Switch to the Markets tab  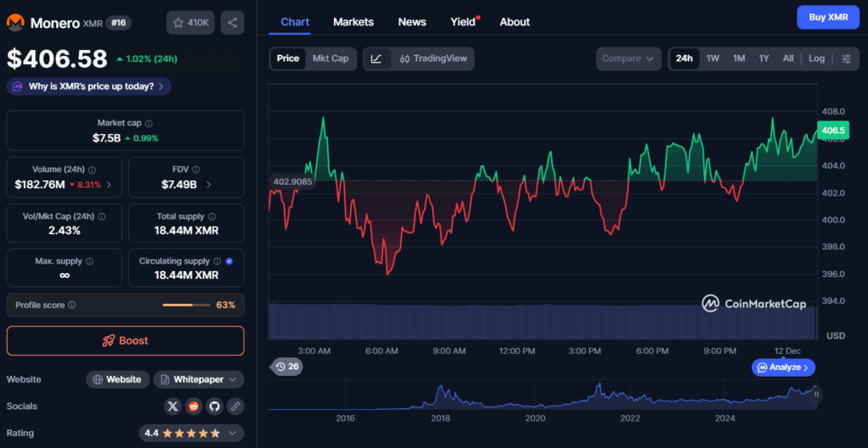(353, 22)
